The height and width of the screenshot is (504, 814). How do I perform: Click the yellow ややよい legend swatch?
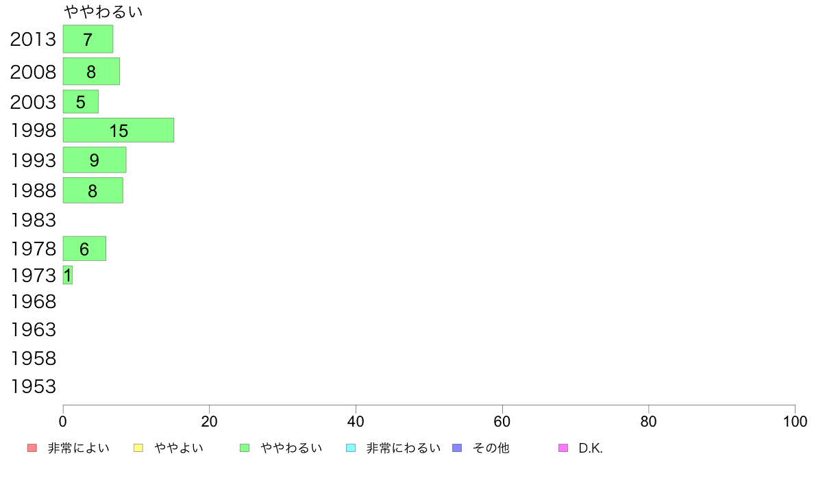tap(138, 448)
